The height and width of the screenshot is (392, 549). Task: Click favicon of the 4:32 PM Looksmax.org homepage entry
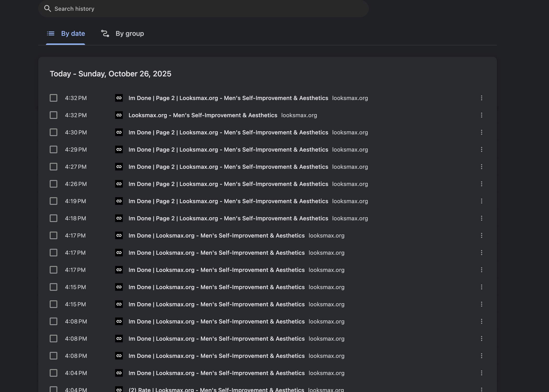point(119,115)
